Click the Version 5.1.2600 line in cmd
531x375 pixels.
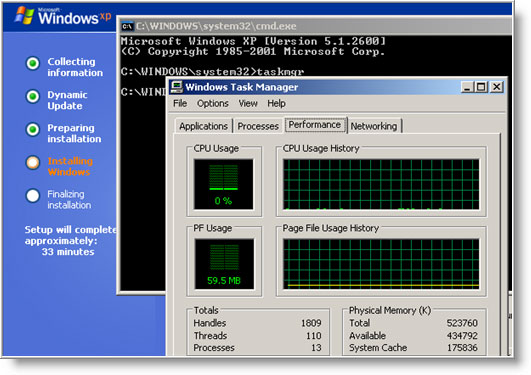coord(253,41)
